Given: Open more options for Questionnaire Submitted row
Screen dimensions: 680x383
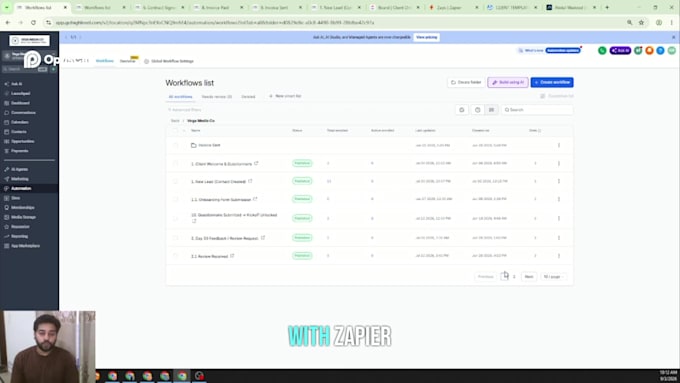Looking at the screenshot, I should [559, 218].
